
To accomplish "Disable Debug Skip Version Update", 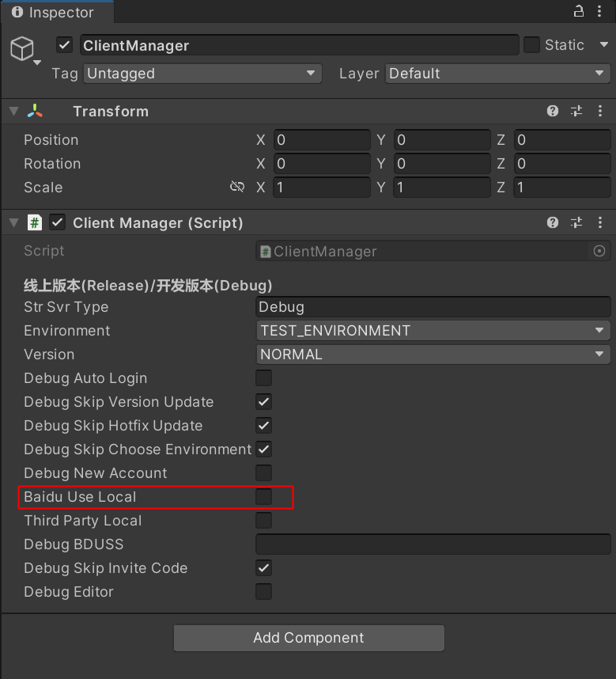I will 263,402.
